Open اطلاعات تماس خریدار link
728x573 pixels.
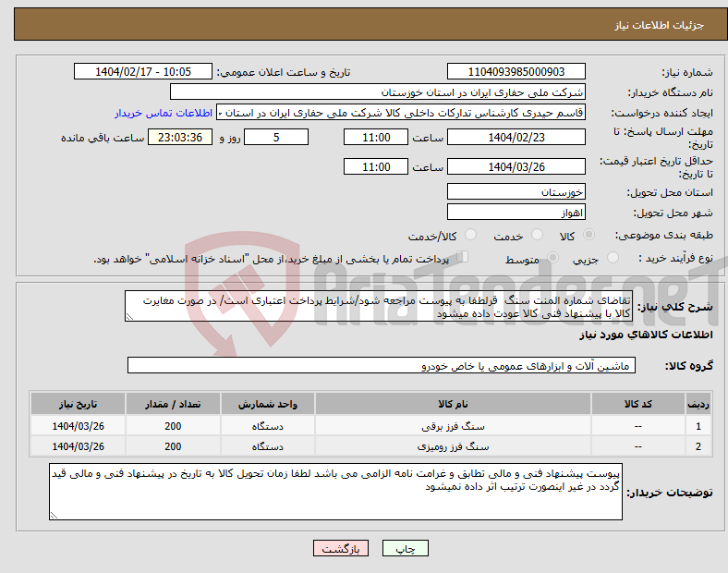[164, 113]
